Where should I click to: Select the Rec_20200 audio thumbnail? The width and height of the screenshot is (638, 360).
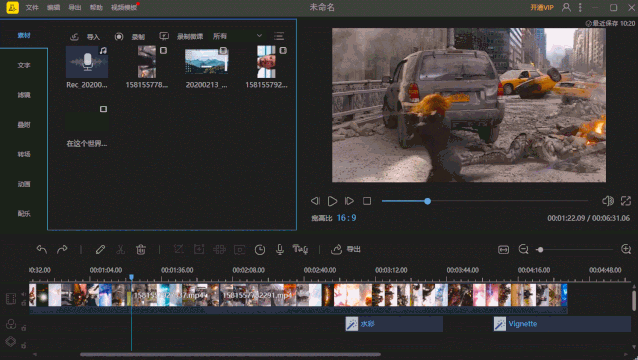pos(87,62)
